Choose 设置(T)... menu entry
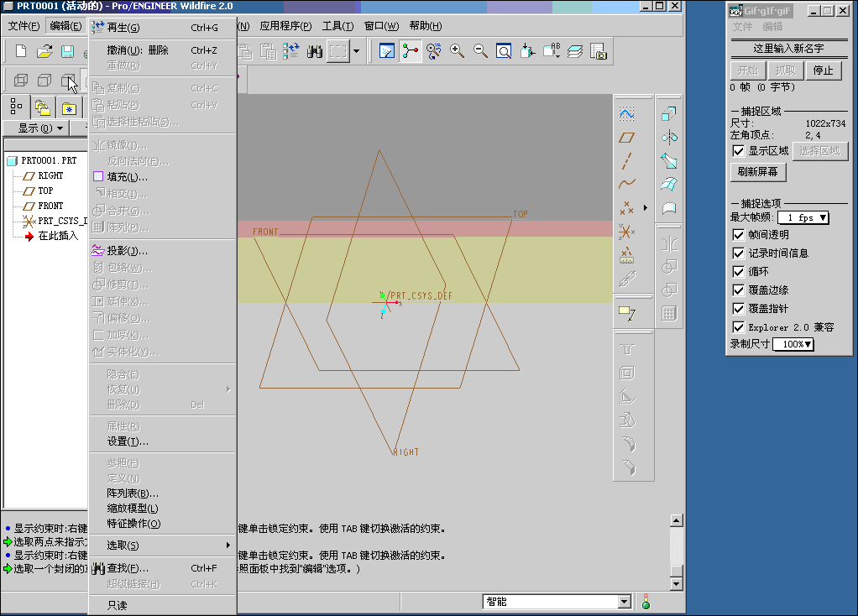This screenshot has width=858, height=616. (163, 441)
